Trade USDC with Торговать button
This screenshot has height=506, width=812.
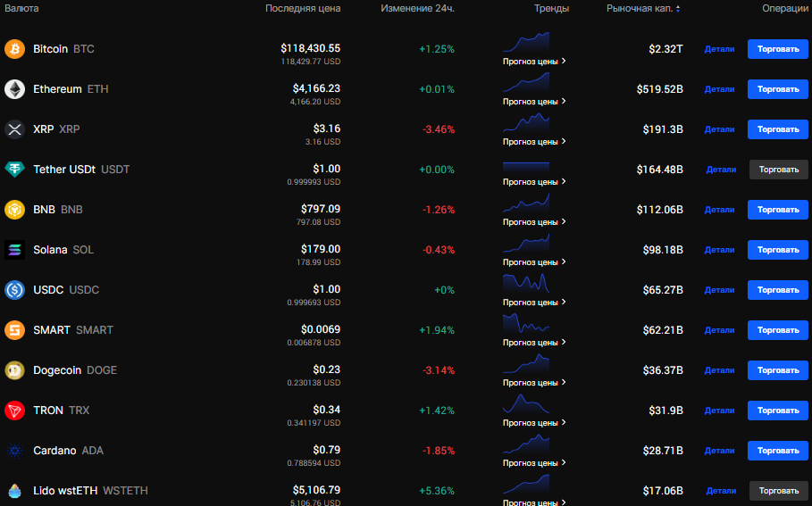pyautogui.click(x=778, y=290)
